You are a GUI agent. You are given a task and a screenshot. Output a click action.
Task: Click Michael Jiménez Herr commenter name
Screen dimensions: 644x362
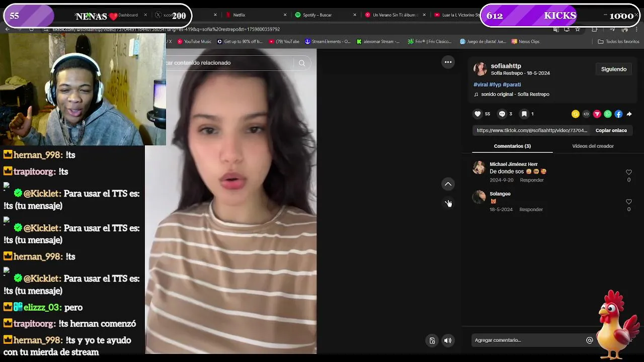[x=513, y=164]
